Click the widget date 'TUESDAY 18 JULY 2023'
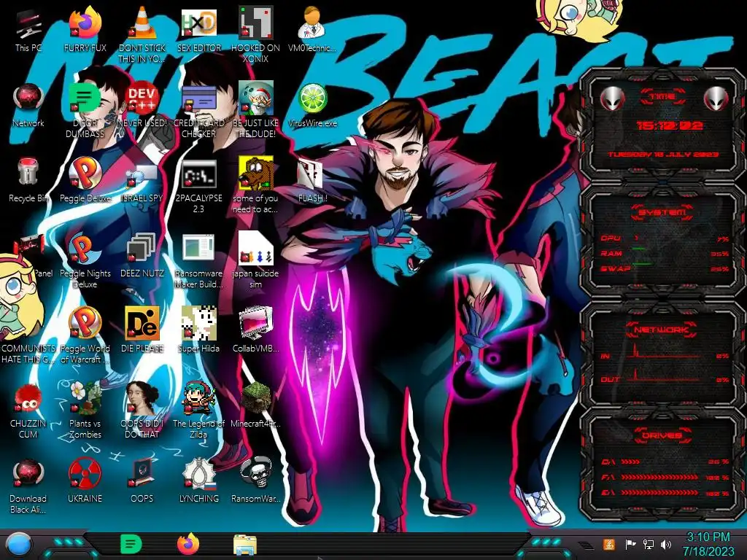This screenshot has width=747, height=560. (x=664, y=155)
